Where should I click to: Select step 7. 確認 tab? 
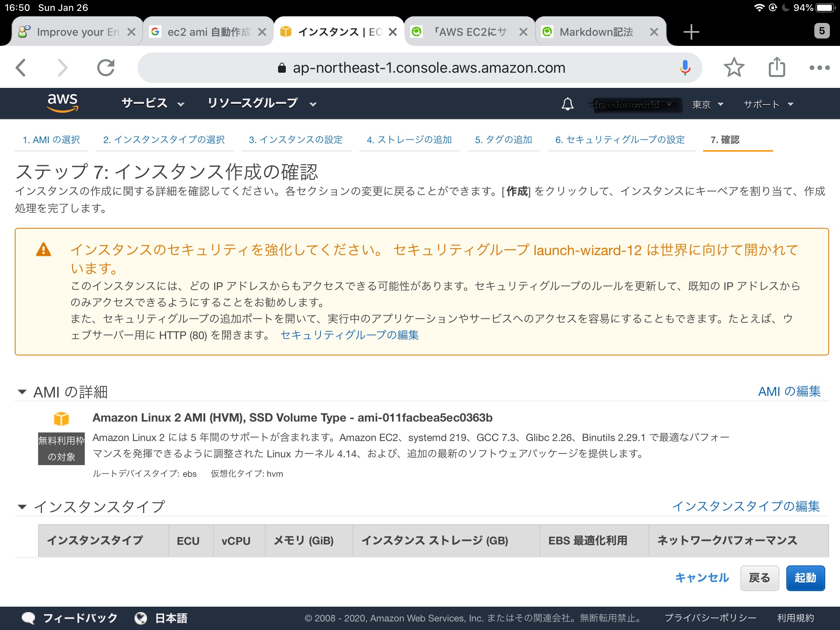pyautogui.click(x=725, y=140)
